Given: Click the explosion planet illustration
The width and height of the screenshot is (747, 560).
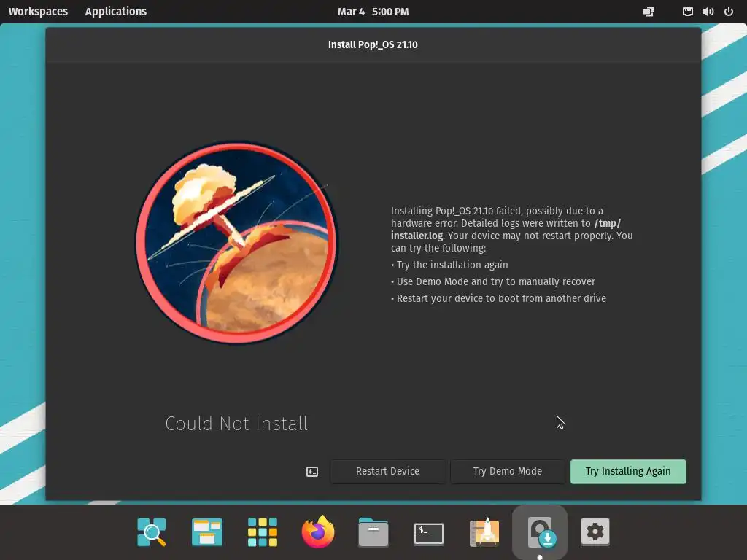Looking at the screenshot, I should click(236, 242).
